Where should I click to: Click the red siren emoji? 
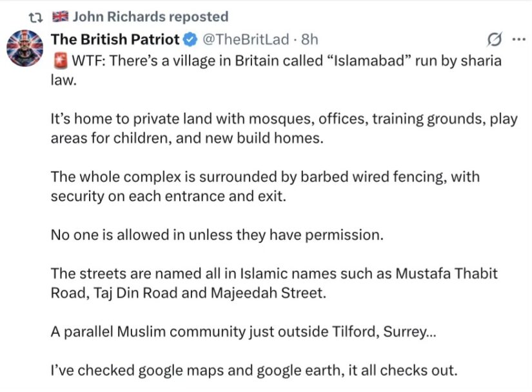(60, 61)
